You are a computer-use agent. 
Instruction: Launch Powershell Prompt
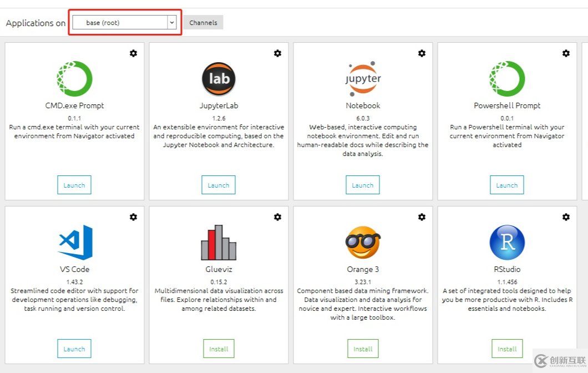coord(507,185)
